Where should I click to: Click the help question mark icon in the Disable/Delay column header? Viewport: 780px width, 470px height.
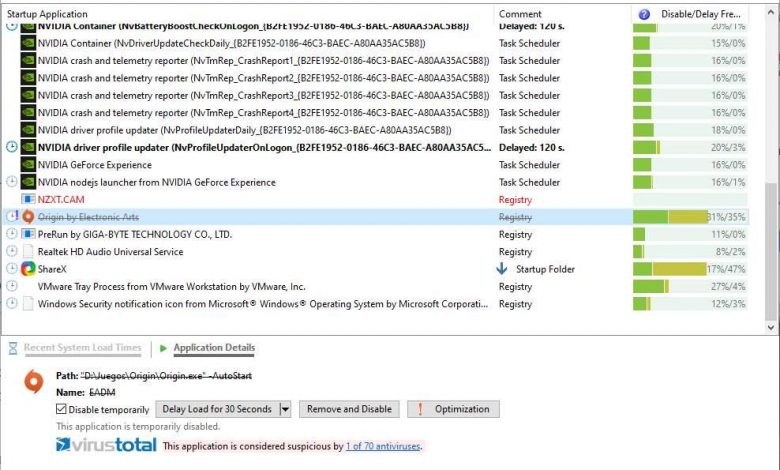coord(644,14)
